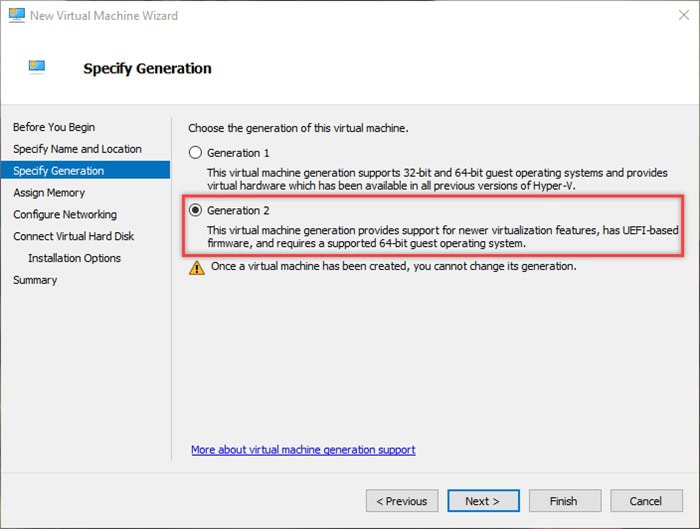Image resolution: width=700 pixels, height=529 pixels.
Task: Open the Configure Networking step
Action: point(65,215)
